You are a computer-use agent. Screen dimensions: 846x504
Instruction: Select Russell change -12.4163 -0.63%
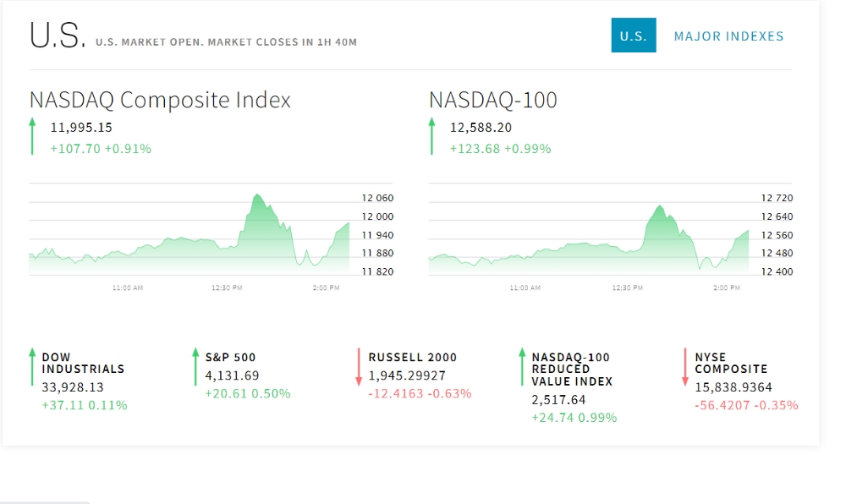click(420, 393)
